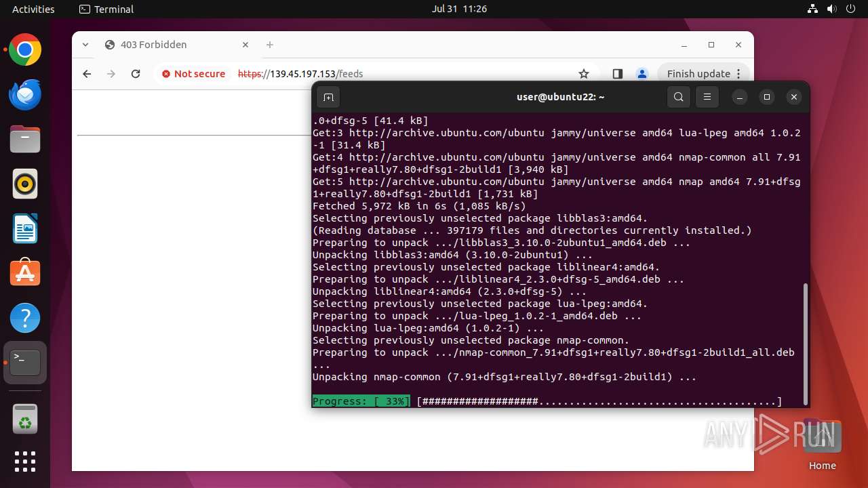Launch LibreOffice Writer from dock

(25, 228)
